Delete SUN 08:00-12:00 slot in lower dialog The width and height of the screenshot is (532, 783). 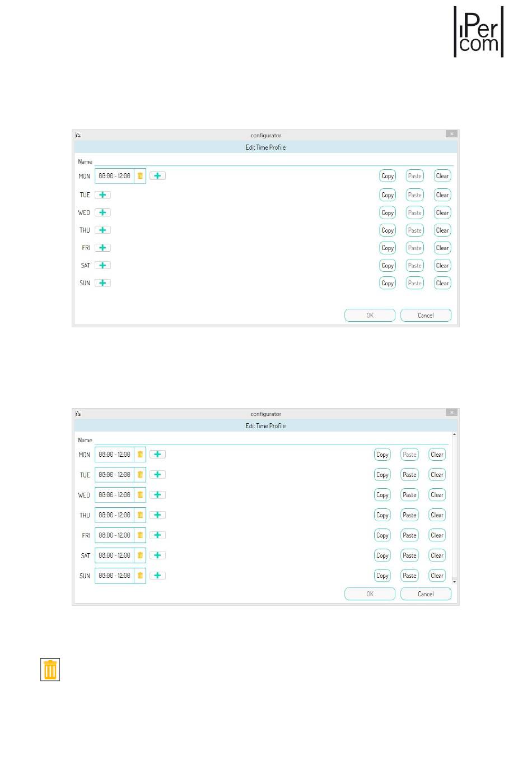(x=140, y=576)
